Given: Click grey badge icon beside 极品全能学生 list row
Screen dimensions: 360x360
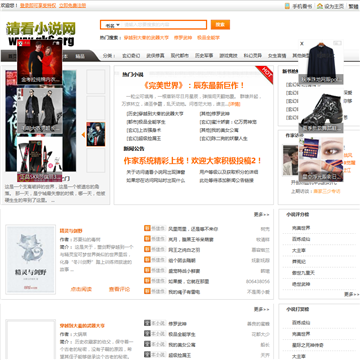Looking at the screenshot, I should (x=147, y=334).
